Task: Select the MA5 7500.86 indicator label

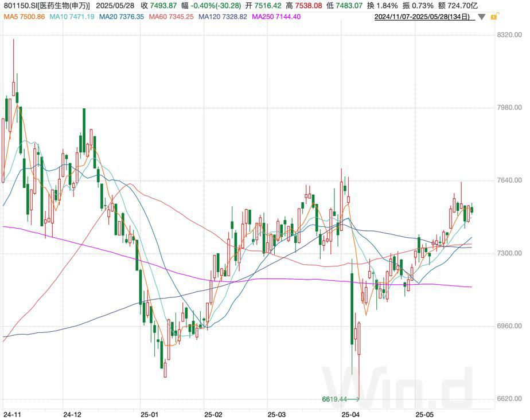Action: (24, 17)
